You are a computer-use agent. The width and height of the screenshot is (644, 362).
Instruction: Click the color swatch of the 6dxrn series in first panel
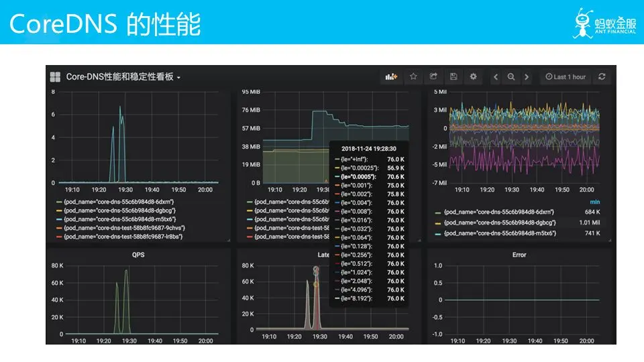pos(59,202)
